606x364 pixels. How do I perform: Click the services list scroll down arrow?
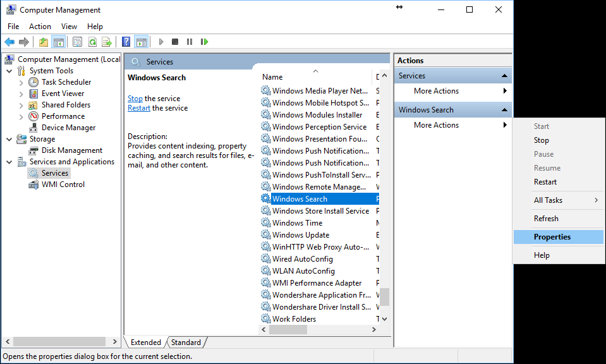(x=384, y=319)
